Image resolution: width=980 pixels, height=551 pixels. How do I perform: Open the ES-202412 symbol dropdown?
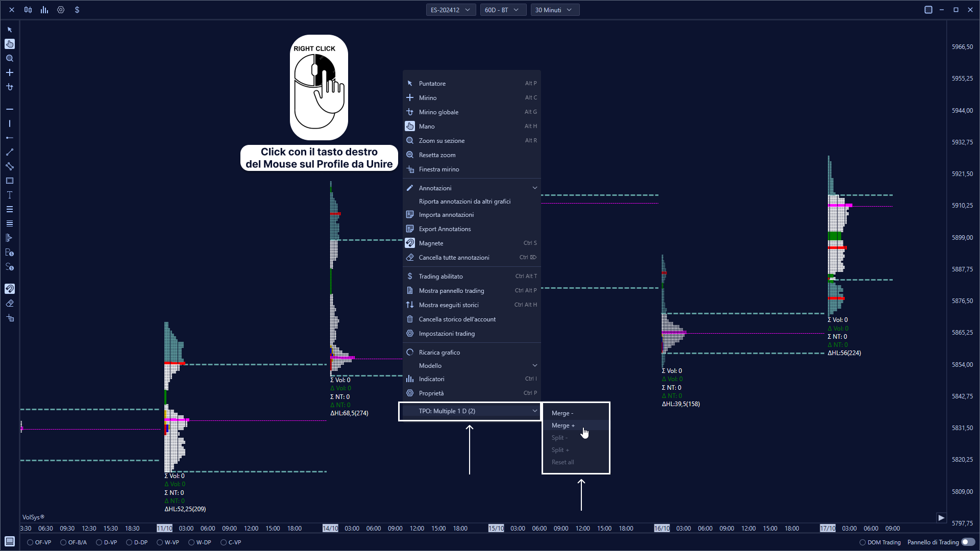(451, 10)
